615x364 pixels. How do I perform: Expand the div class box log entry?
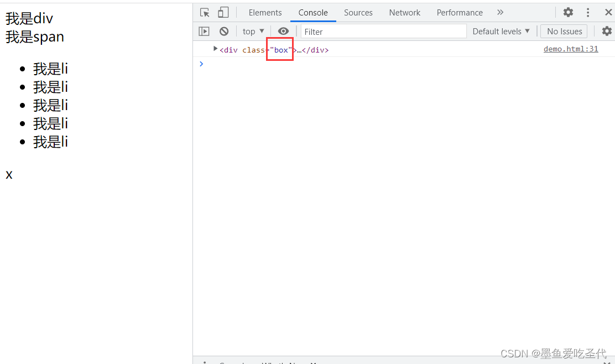(215, 49)
